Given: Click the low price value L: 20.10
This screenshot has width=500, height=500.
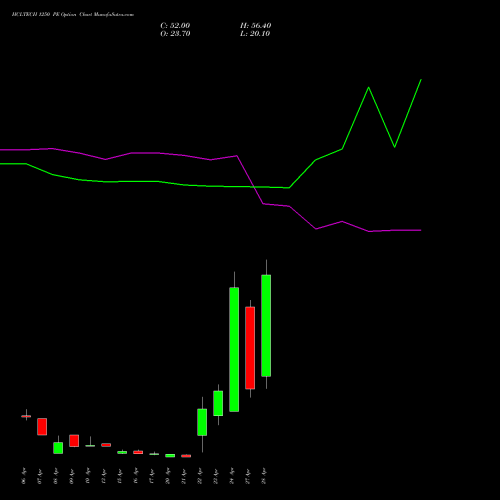Looking at the screenshot, I should 255,34.
